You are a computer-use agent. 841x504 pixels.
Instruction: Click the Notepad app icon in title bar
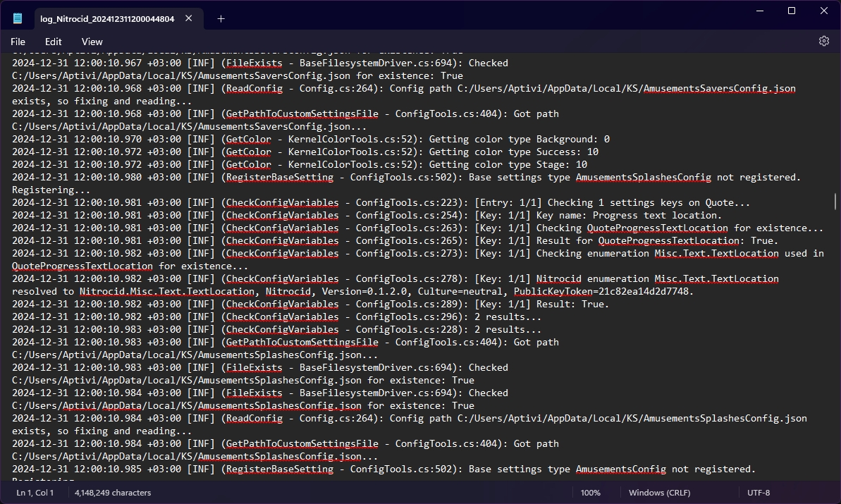point(18,19)
